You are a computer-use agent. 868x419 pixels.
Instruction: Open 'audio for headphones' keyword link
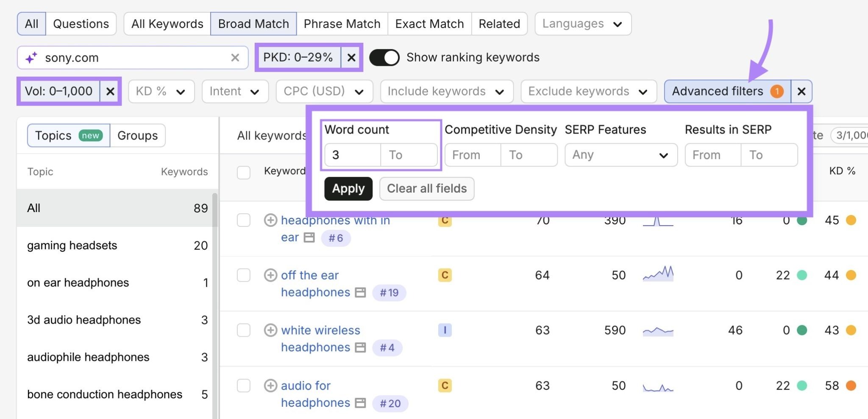point(315,394)
